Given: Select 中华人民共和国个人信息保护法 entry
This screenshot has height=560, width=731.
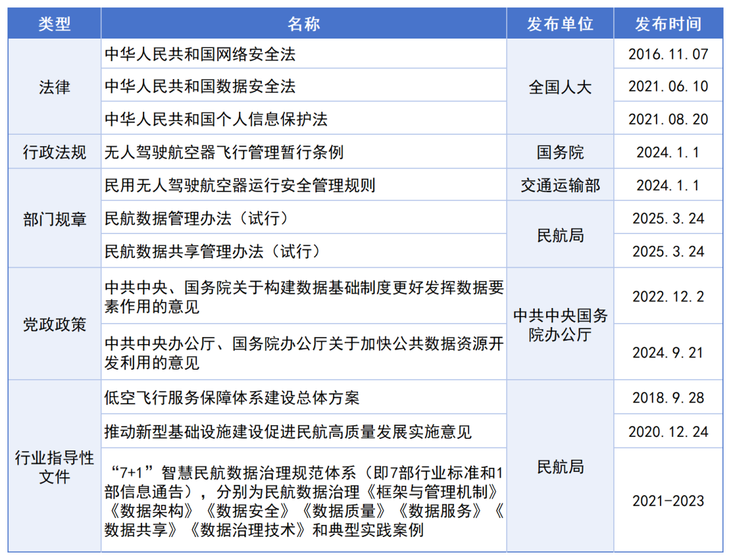Looking at the screenshot, I should click(216, 119).
